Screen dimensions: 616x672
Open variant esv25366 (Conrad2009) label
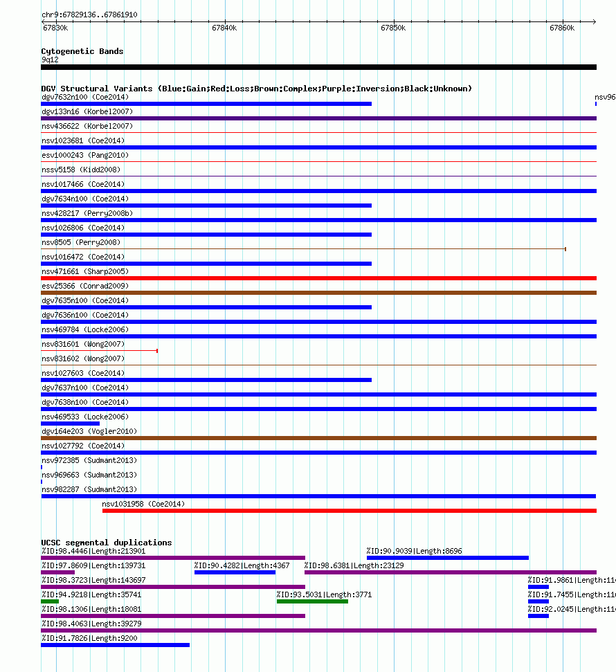(x=85, y=287)
